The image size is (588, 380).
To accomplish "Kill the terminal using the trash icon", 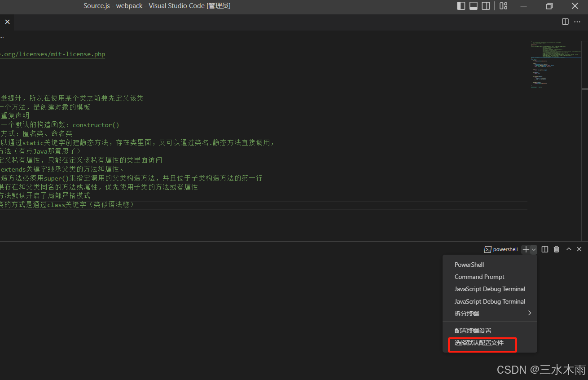I will [x=556, y=249].
